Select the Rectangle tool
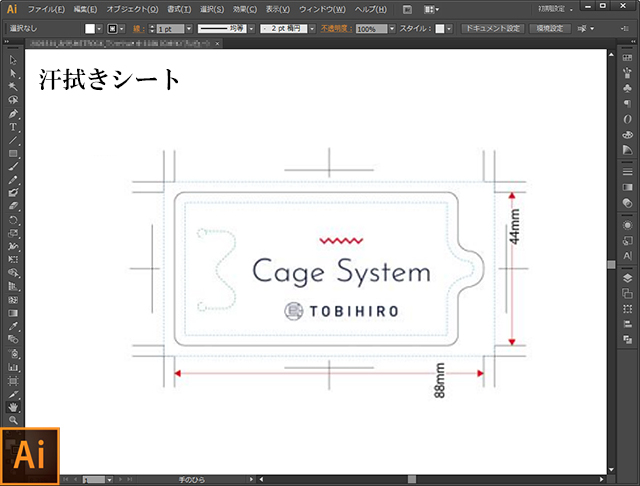640x486 pixels. 14,153
